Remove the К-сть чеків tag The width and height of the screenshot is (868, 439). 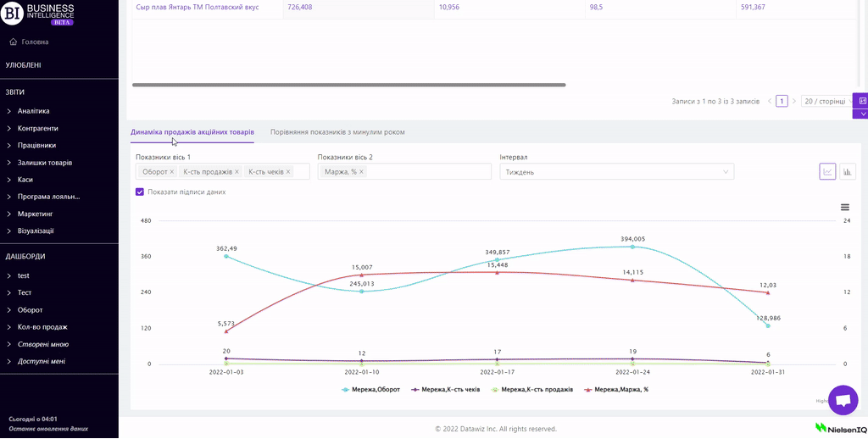[288, 172]
